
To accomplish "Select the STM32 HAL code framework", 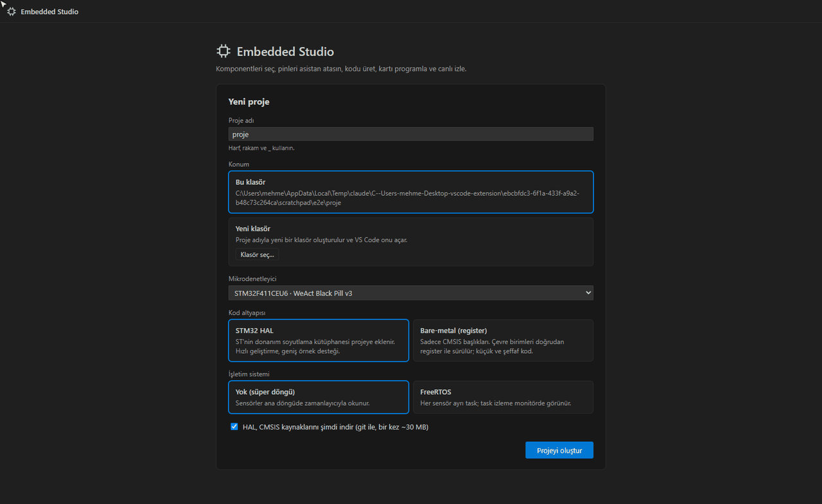I will pos(319,340).
